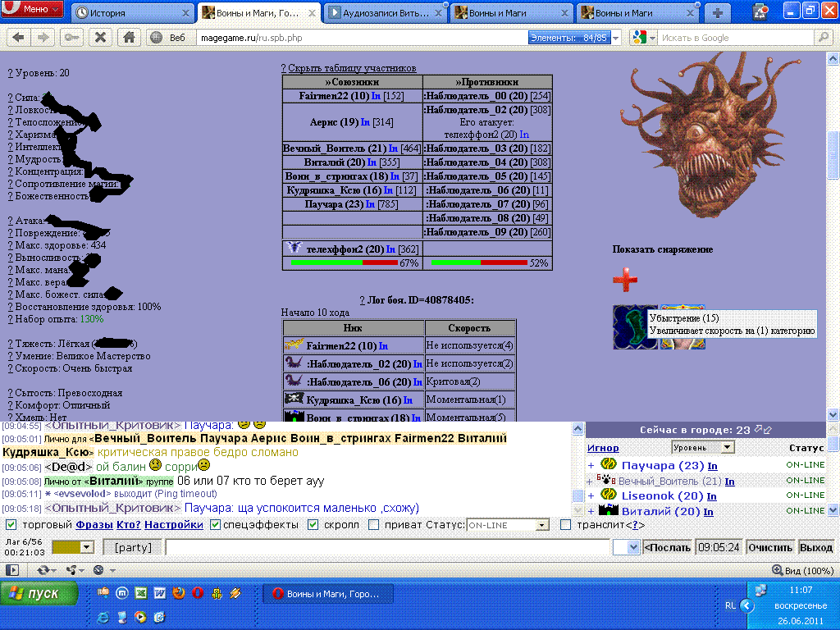Click the search magnifier icon

pos(822,38)
